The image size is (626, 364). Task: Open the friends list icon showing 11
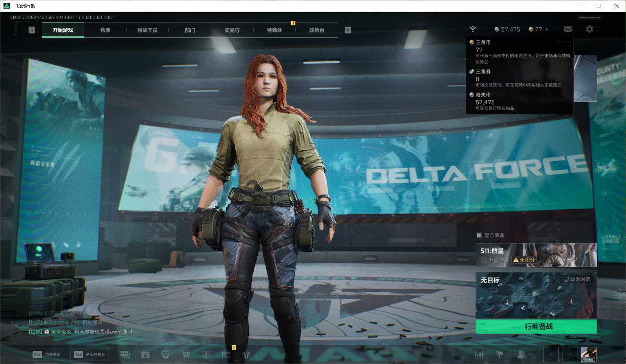(525, 355)
